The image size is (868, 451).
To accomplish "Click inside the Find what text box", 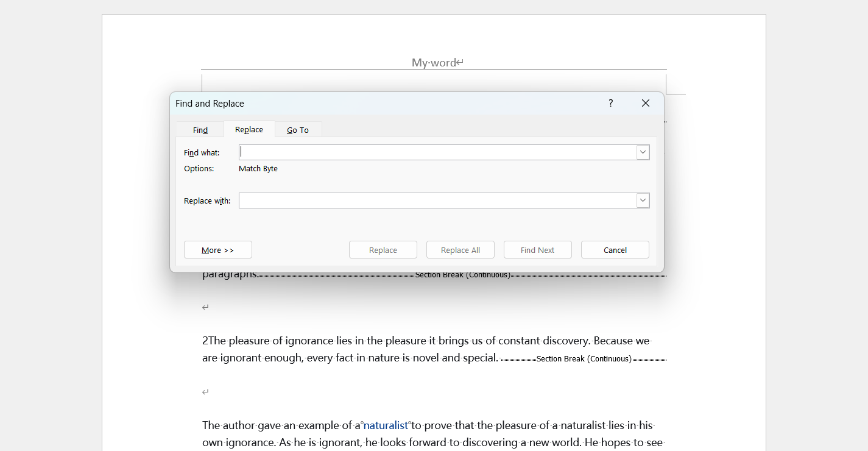I will 437,152.
